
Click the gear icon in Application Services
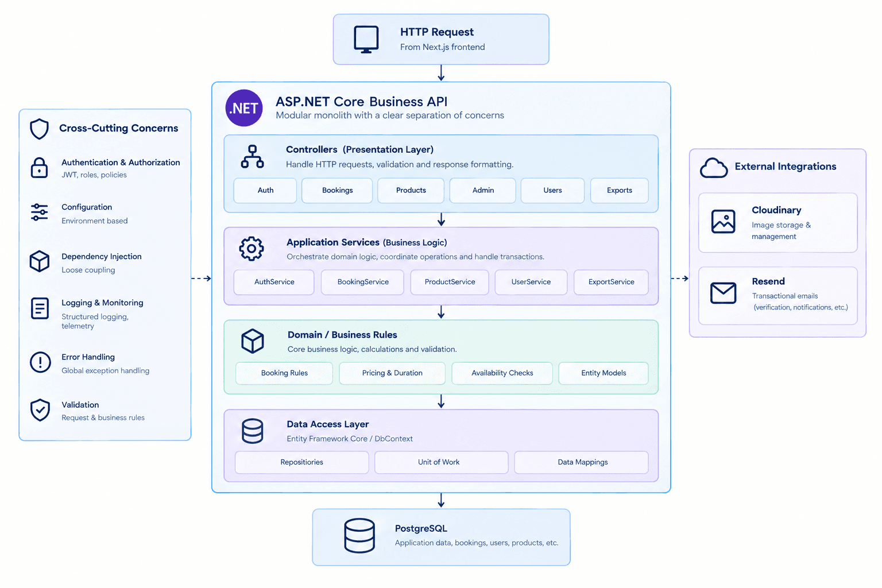(x=252, y=249)
